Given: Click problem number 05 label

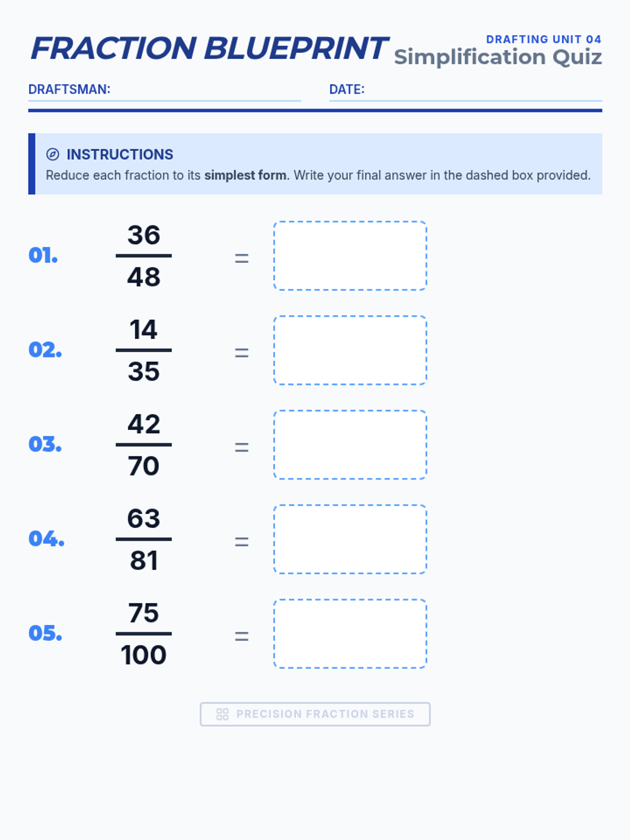Looking at the screenshot, I should [45, 634].
